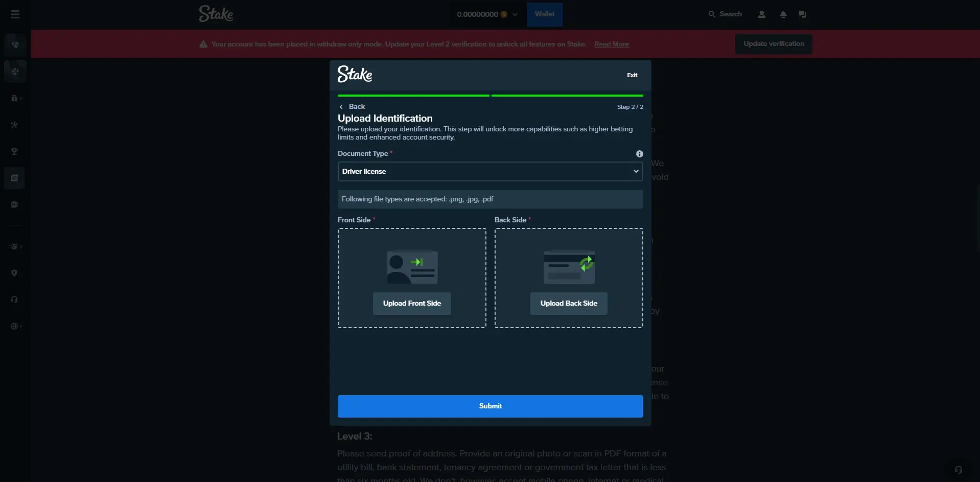Expand the Language submenu chevron
The image size is (980, 482).
21,326
